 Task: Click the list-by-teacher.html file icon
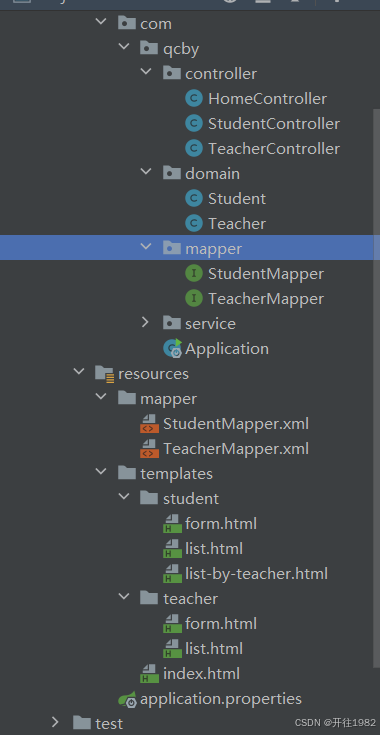click(172, 574)
